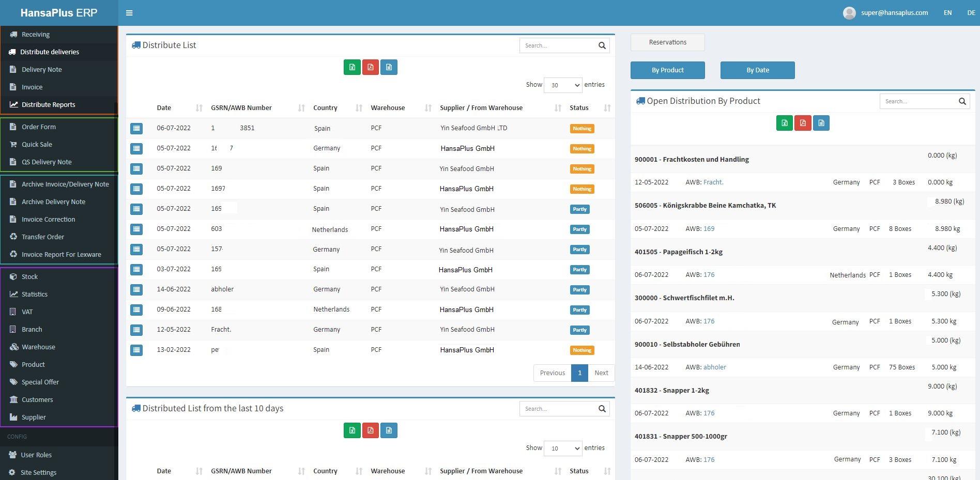Export Distribute List to Excel
This screenshot has width=980, height=480.
coord(352,67)
